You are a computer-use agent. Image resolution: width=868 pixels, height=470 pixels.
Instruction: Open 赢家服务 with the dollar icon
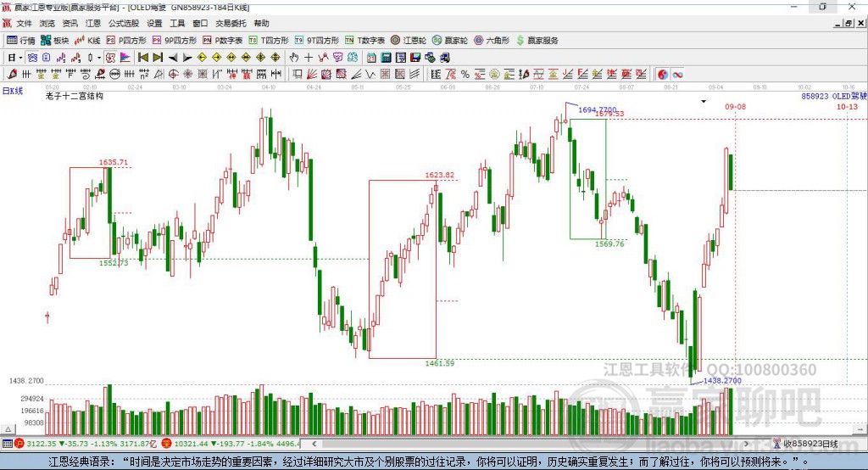(537, 41)
